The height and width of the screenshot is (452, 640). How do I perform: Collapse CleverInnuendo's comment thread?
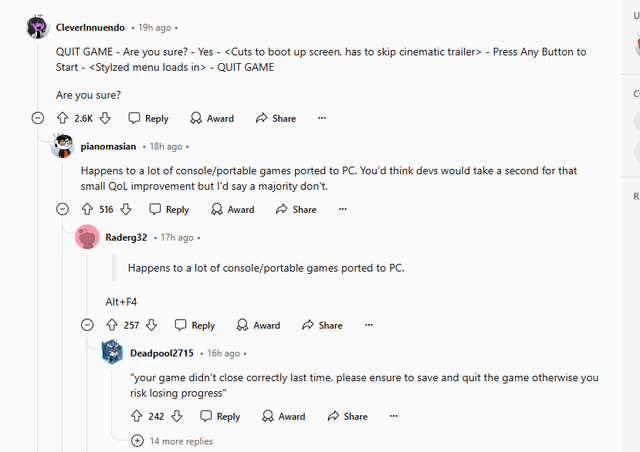click(x=38, y=118)
